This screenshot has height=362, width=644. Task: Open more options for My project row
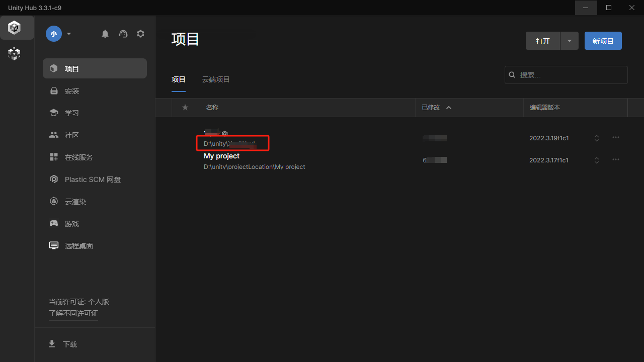(x=616, y=159)
